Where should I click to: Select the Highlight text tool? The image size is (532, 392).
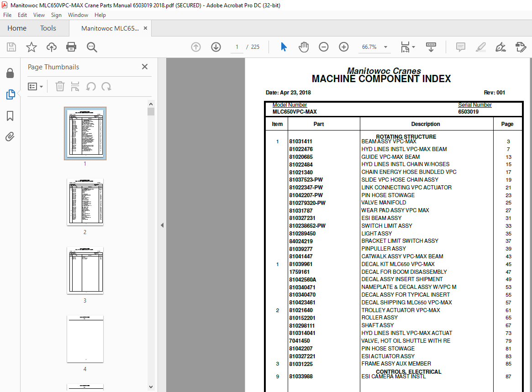[480, 47]
